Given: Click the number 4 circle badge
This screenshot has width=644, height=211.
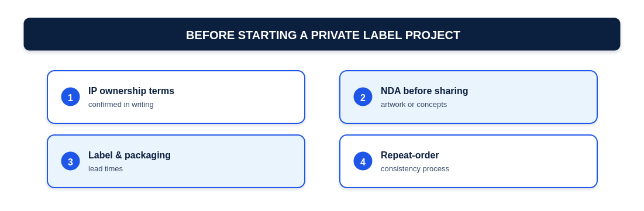Looking at the screenshot, I should tap(363, 161).
